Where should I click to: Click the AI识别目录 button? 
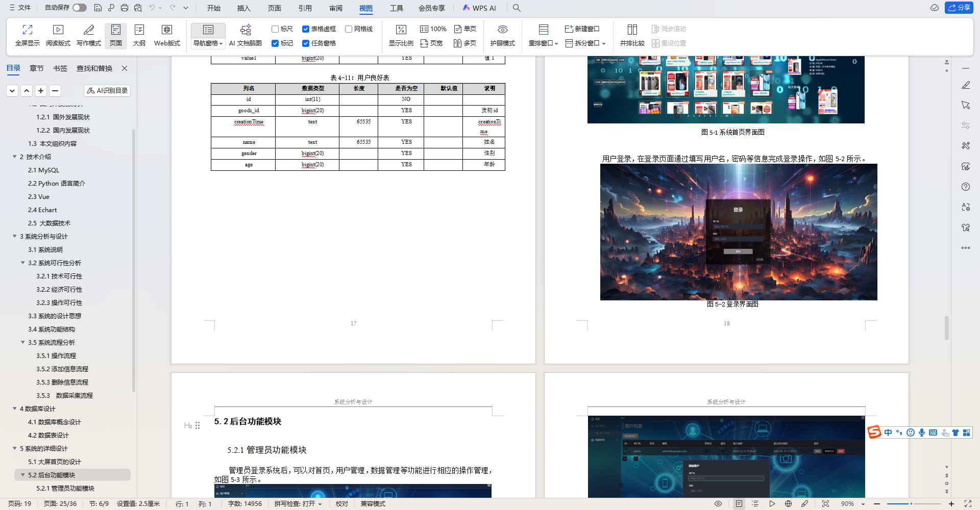tap(107, 90)
